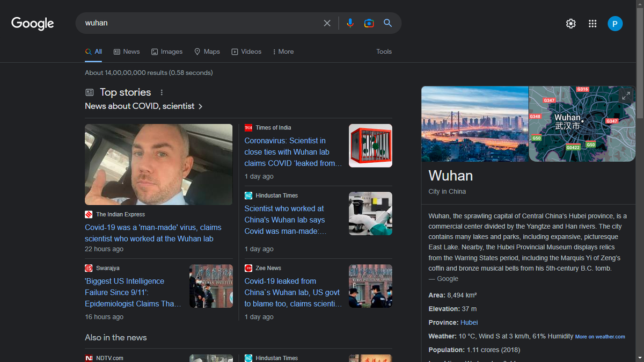Click Times of India source icon

(x=248, y=127)
